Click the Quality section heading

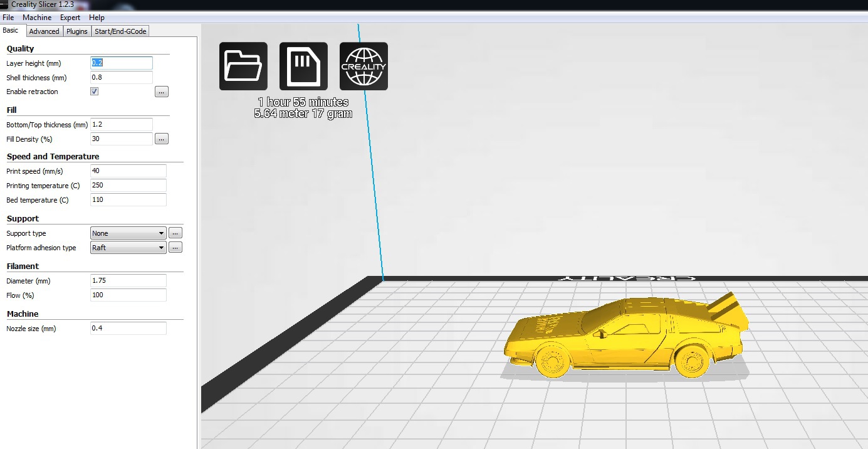click(20, 49)
